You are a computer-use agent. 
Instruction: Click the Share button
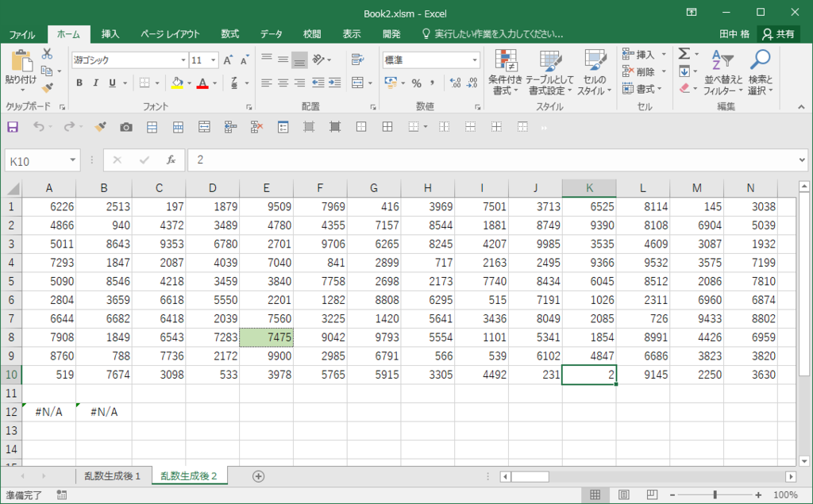779,34
